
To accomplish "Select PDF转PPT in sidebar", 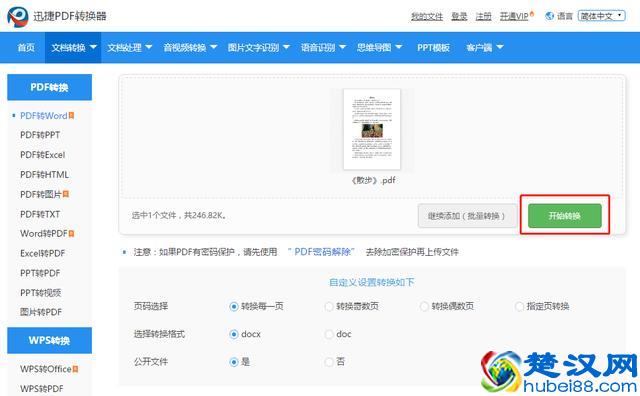I will click(40, 135).
